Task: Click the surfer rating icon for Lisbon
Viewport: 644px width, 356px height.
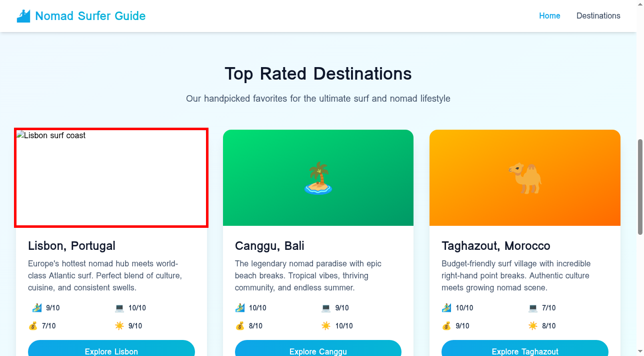Action: tap(37, 308)
